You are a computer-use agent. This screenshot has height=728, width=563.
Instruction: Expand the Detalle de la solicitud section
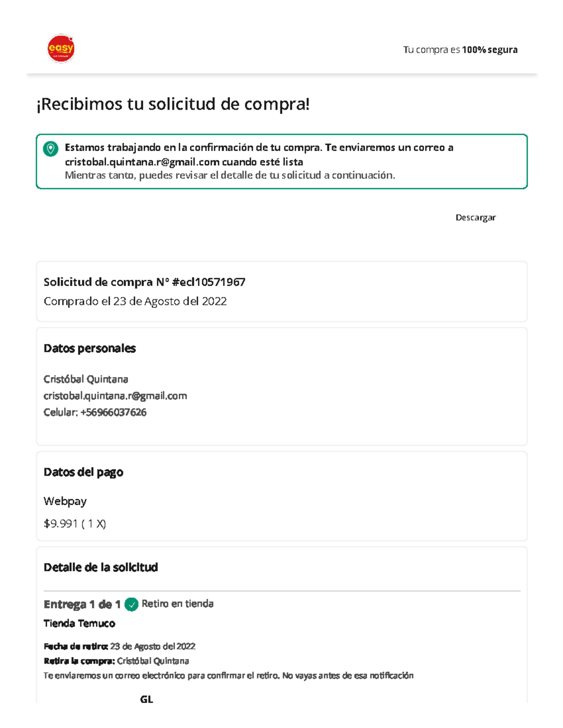[x=101, y=567]
